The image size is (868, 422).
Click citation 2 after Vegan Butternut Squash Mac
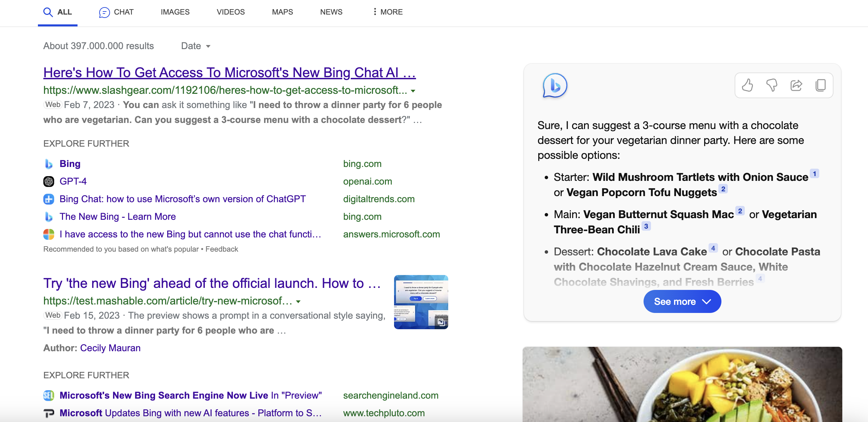click(740, 211)
